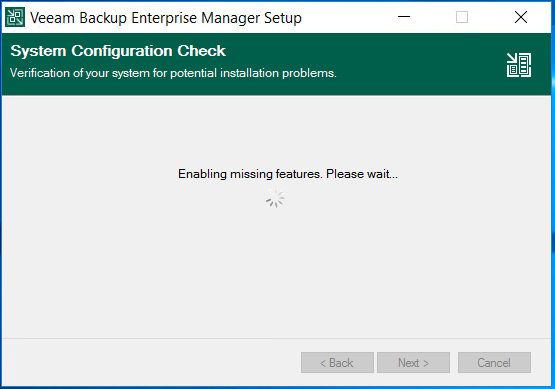Click the greyed-out maximize button
This screenshot has width=555, height=389.
tap(462, 17)
